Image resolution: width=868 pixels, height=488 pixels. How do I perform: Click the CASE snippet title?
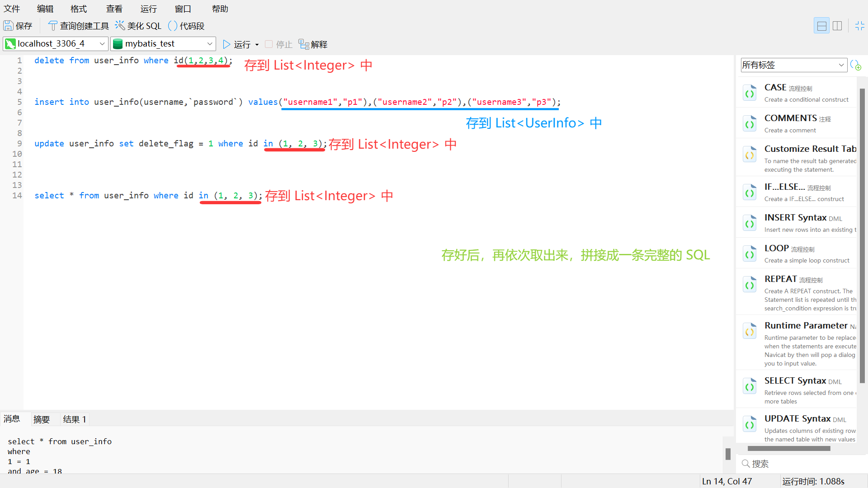point(775,87)
